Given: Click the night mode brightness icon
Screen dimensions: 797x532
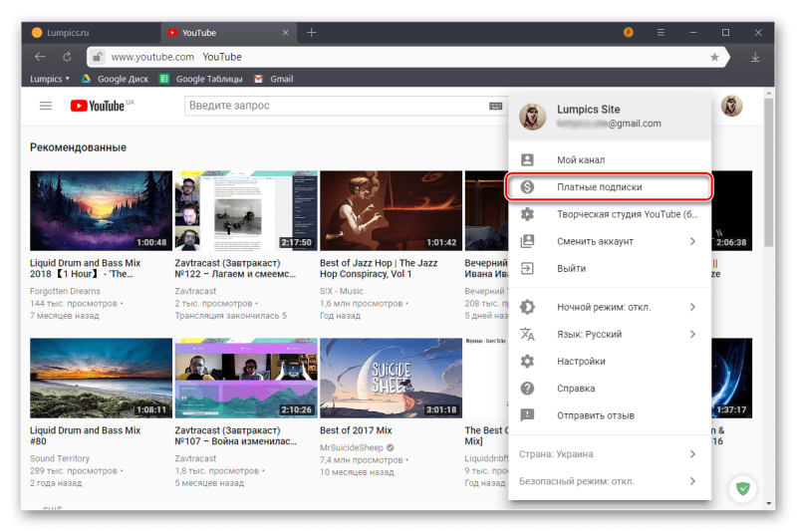Looking at the screenshot, I should click(527, 307).
